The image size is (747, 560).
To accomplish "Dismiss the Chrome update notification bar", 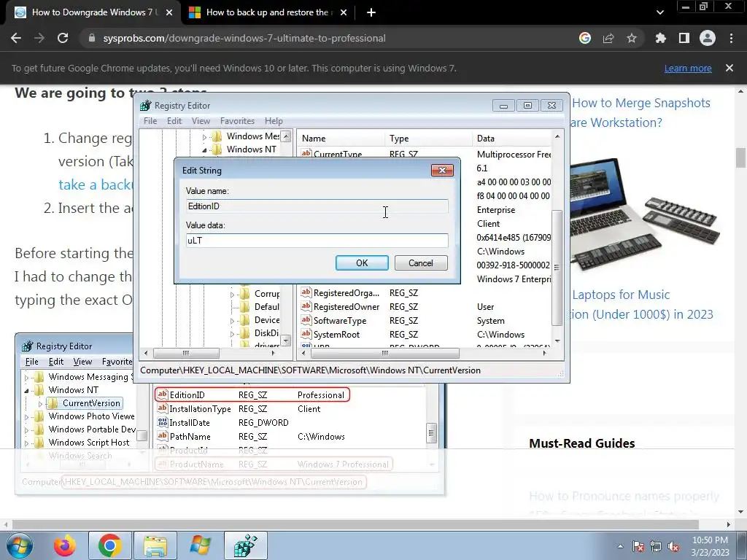I will click(x=729, y=68).
